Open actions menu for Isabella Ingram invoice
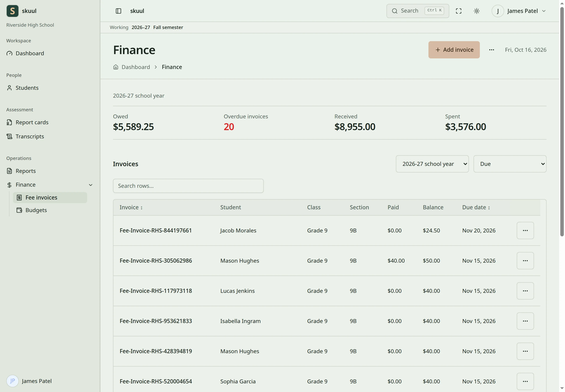565x392 pixels. (525, 321)
